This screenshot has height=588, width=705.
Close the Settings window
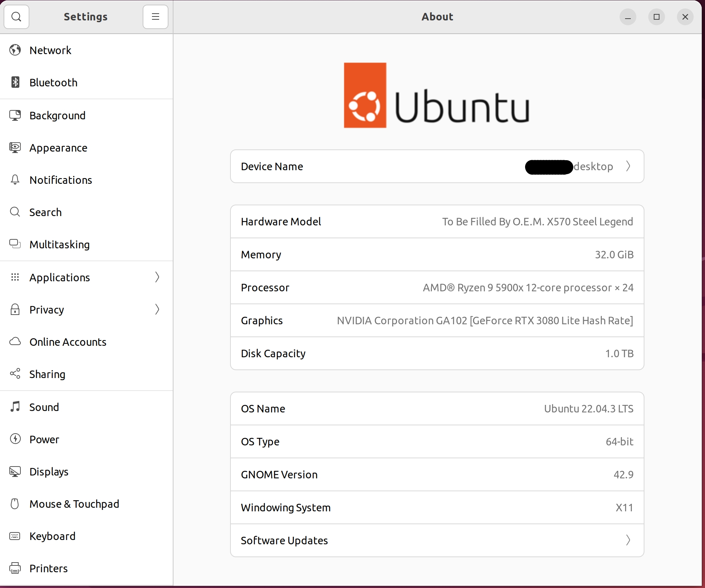coord(685,17)
